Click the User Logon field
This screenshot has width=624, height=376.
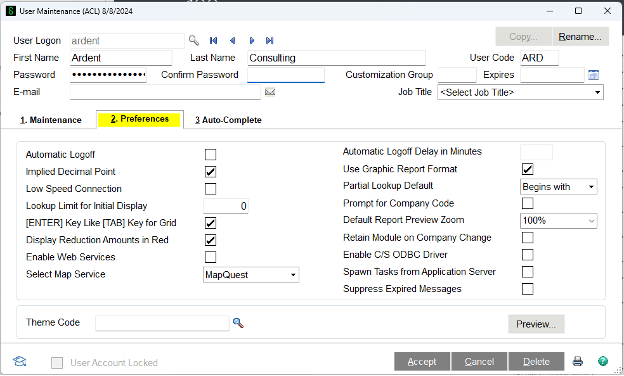[x=127, y=41]
